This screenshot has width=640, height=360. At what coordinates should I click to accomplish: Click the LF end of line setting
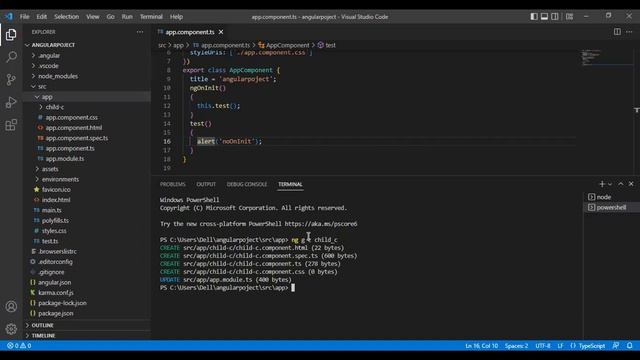click(x=560, y=346)
